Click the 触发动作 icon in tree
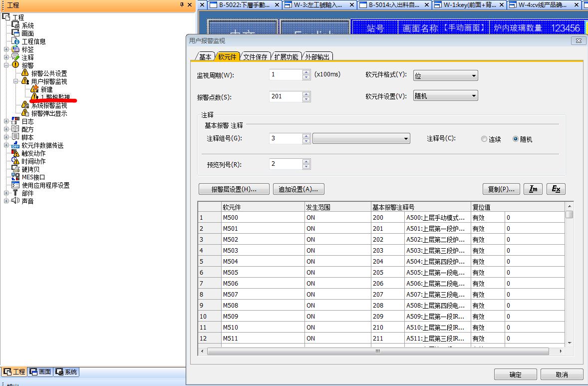The height and width of the screenshot is (386, 588). (15, 153)
